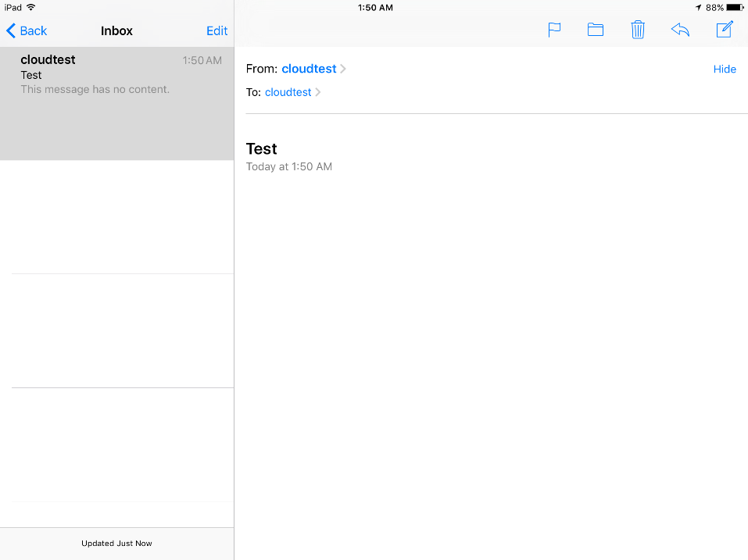Compose a new message with the pencil icon

tap(725, 30)
